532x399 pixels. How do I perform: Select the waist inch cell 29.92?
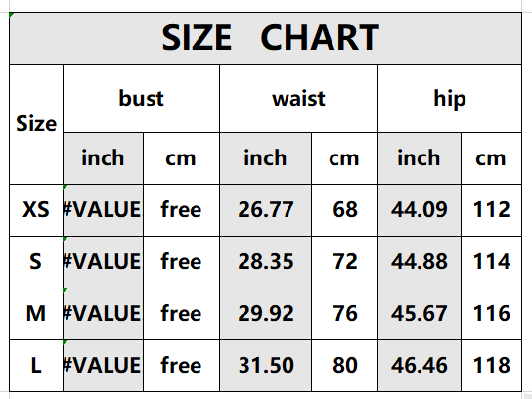coord(265,314)
